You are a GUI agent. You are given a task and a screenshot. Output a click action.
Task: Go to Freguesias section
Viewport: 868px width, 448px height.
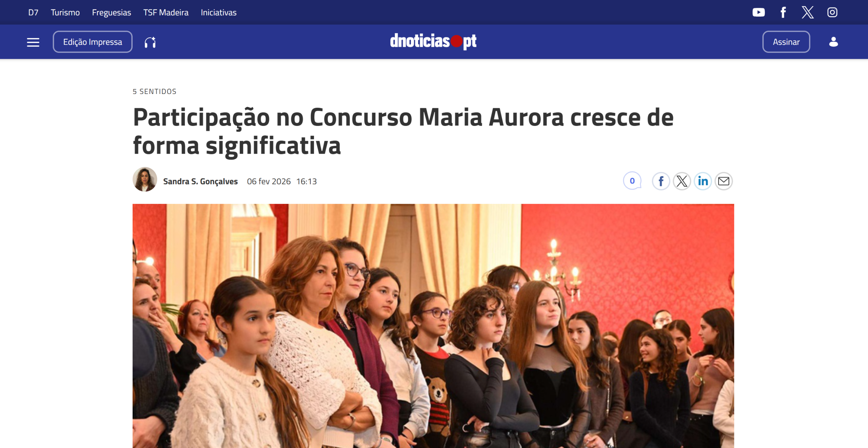point(112,13)
